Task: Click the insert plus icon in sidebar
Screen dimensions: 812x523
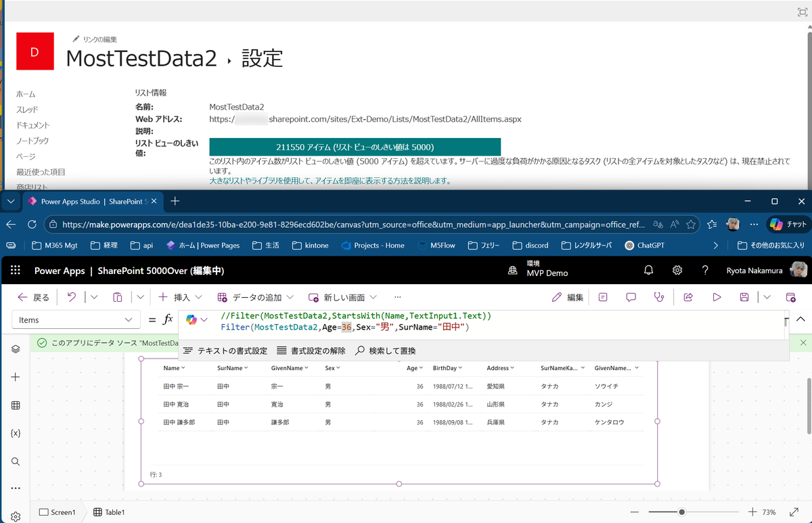Action: [16, 377]
